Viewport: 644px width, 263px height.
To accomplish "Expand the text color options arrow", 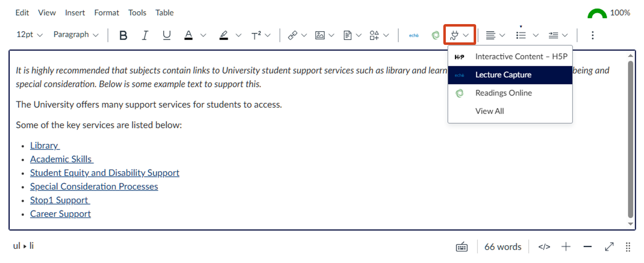I will [203, 35].
